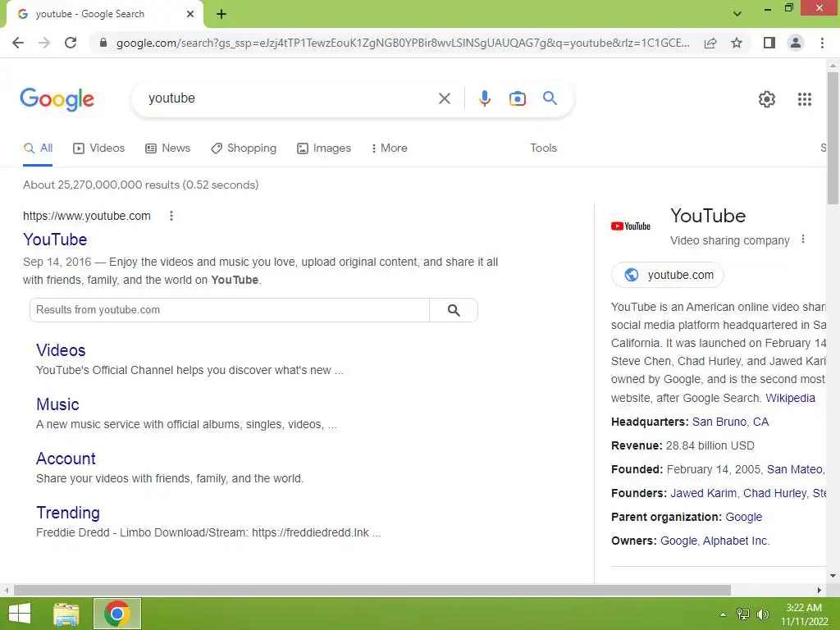The width and height of the screenshot is (840, 630).
Task: Share this page using the share icon
Action: [x=710, y=43]
